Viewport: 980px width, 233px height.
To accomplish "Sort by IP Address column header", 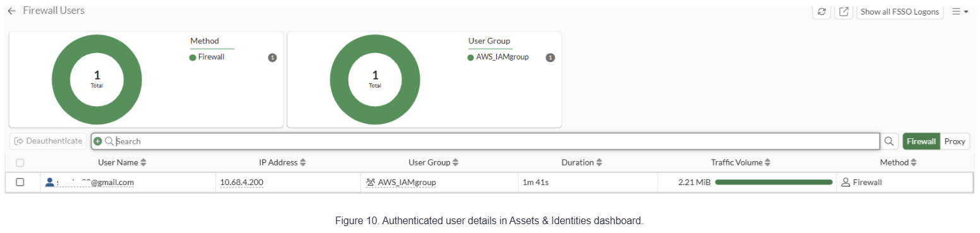I will click(282, 162).
